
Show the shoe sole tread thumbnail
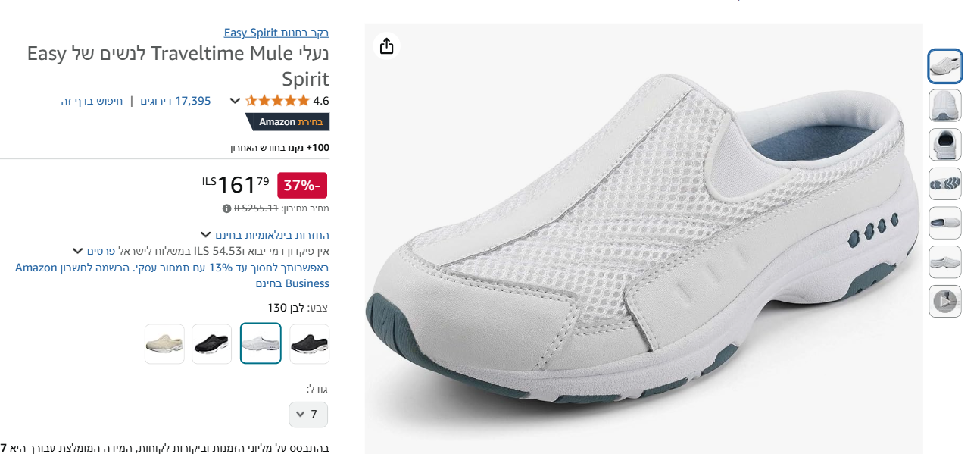point(944,183)
